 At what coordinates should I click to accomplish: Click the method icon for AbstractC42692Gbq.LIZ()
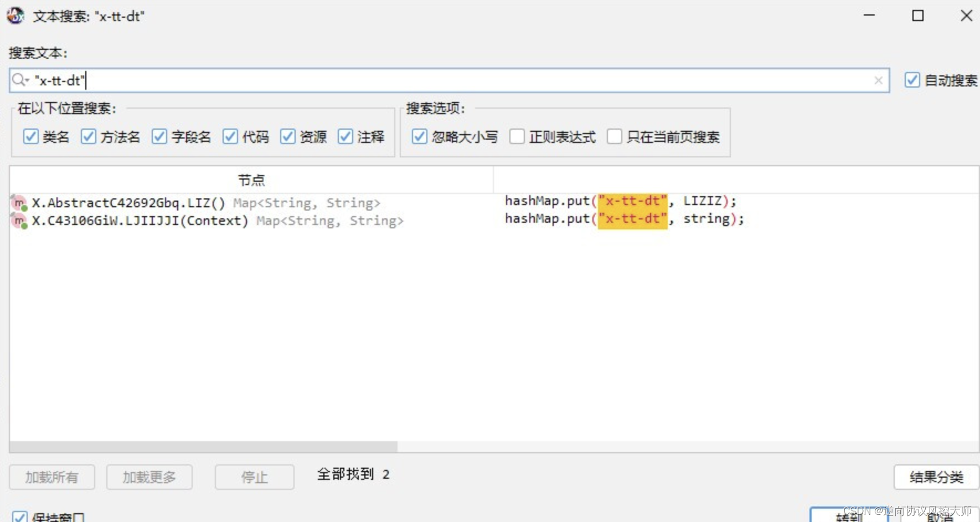19,203
